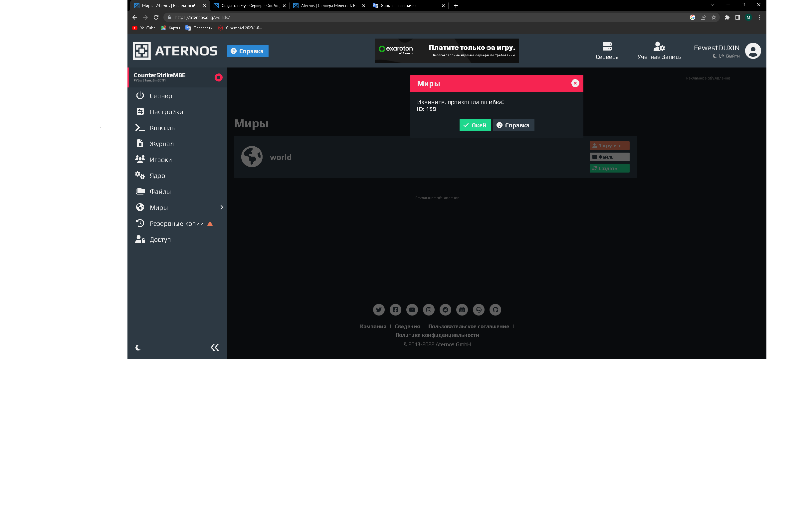This screenshot has width=812, height=526.
Task: Click Загрузить upload world button
Action: [609, 146]
